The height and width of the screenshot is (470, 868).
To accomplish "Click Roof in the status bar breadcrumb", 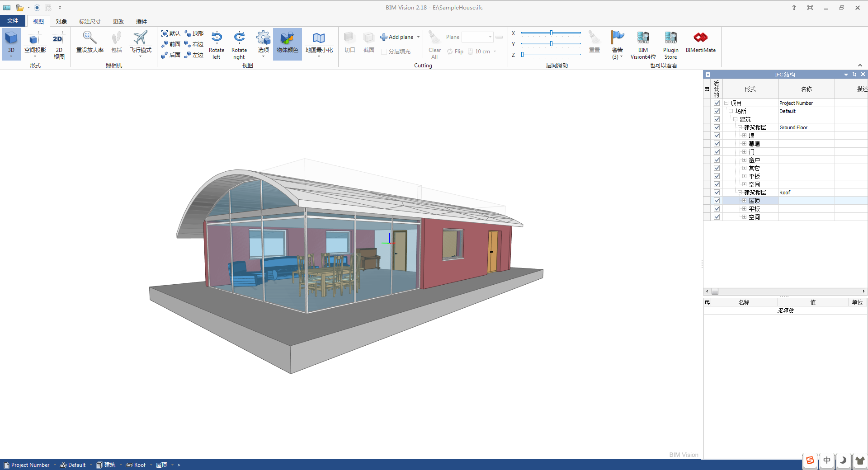I will pos(139,465).
